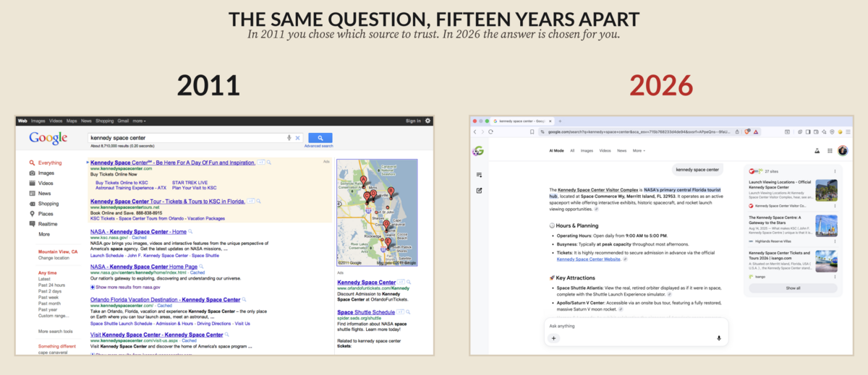Switch to the All tab in 2026 page
868x375 pixels.
point(572,151)
